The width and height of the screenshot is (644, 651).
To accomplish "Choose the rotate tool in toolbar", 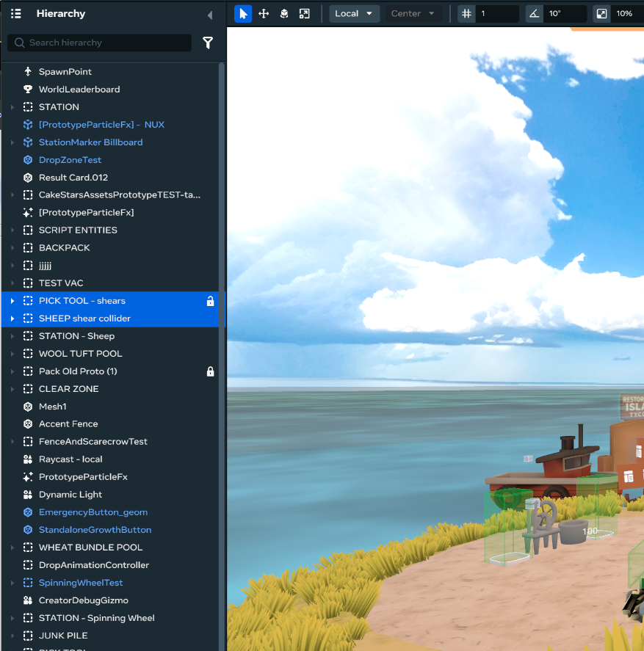I will pyautogui.click(x=284, y=14).
